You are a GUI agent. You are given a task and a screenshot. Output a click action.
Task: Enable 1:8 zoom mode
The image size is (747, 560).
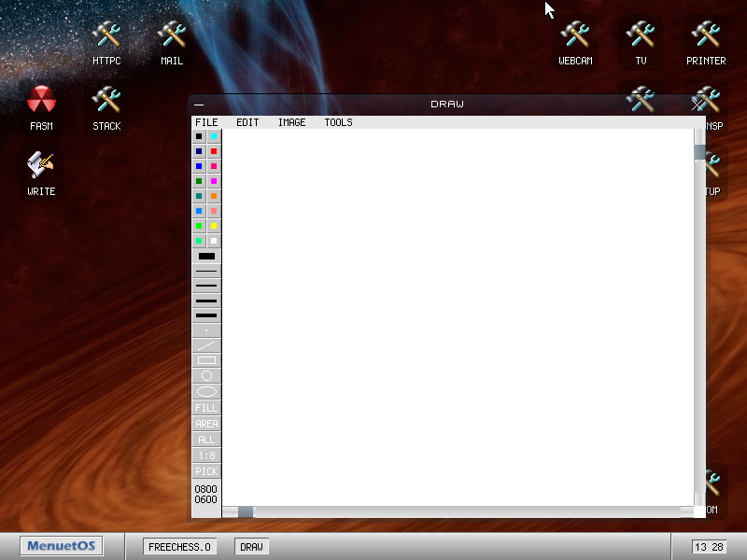(x=205, y=455)
